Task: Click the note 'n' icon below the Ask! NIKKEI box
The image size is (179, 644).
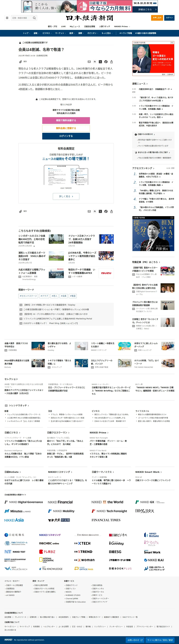Action: (95, 211)
